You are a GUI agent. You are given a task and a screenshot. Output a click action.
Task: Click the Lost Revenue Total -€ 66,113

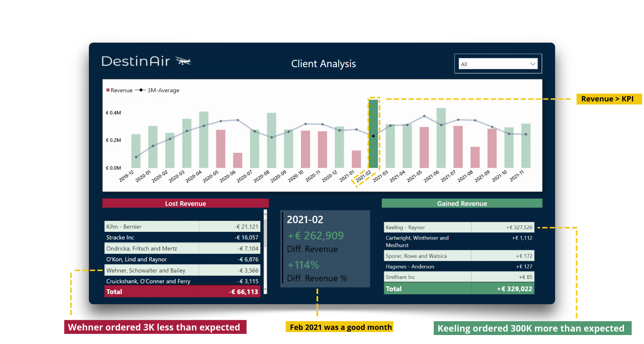(x=182, y=292)
